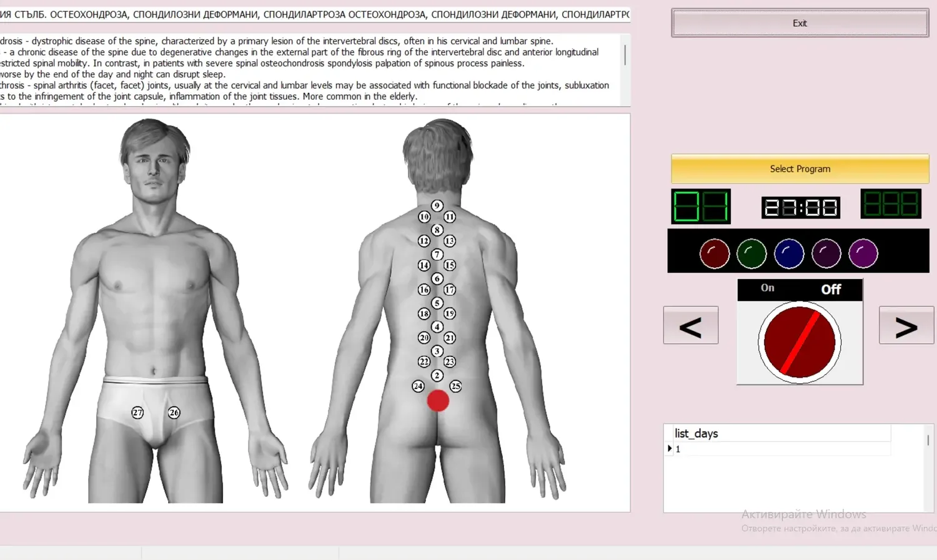This screenshot has width=937, height=560.
Task: Click the red indicator lamp
Action: [714, 253]
